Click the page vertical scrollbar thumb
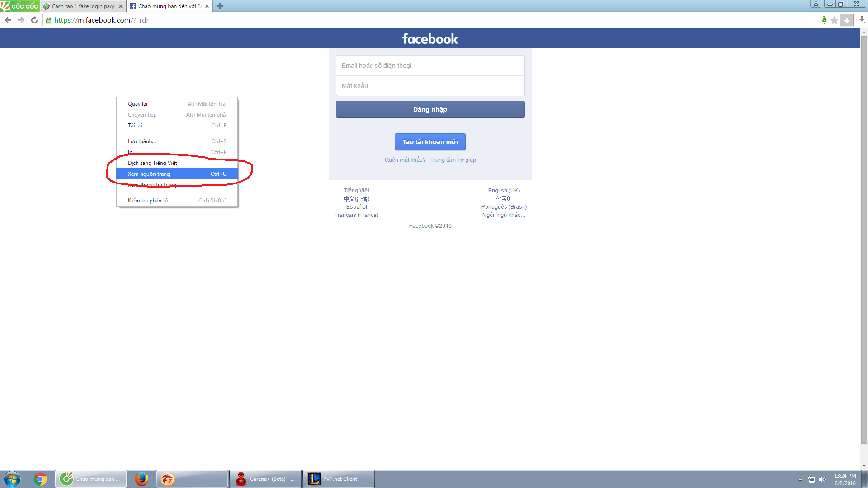The height and width of the screenshot is (488, 868). [864, 239]
